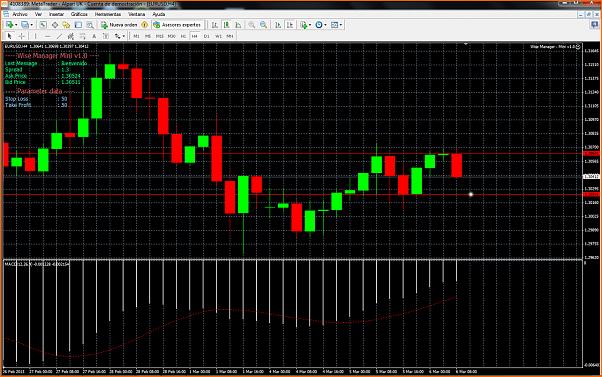Select the upper red horizontal line
This screenshot has width=602, height=377.
(292, 153)
